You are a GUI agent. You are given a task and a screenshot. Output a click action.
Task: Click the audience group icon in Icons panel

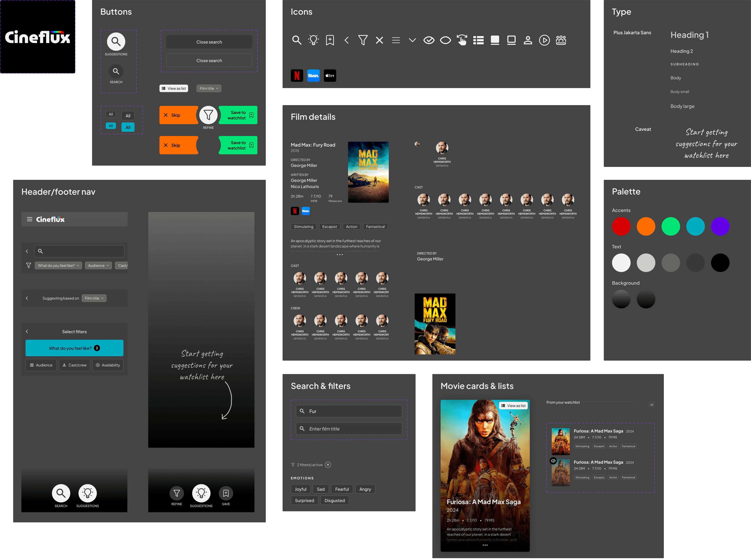click(x=561, y=40)
